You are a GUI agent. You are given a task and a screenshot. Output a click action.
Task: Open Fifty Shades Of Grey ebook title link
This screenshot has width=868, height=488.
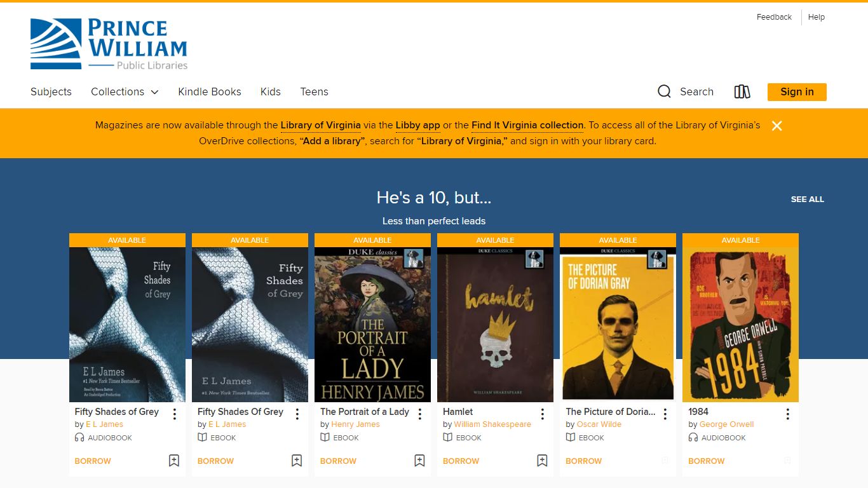point(240,412)
